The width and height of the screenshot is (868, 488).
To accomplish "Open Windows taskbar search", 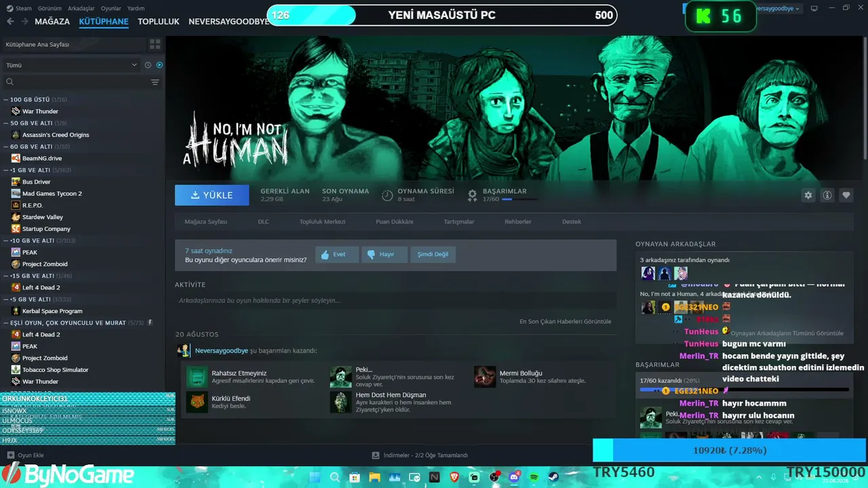I will (x=334, y=477).
